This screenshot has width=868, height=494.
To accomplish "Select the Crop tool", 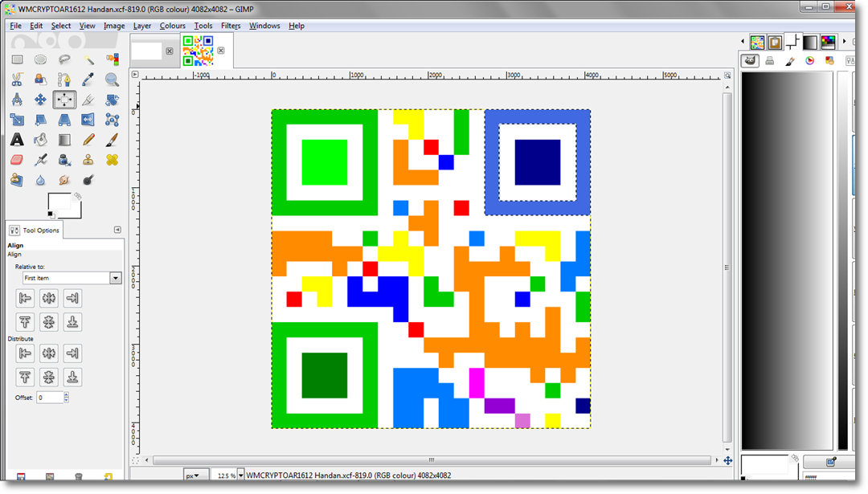I will (x=88, y=100).
